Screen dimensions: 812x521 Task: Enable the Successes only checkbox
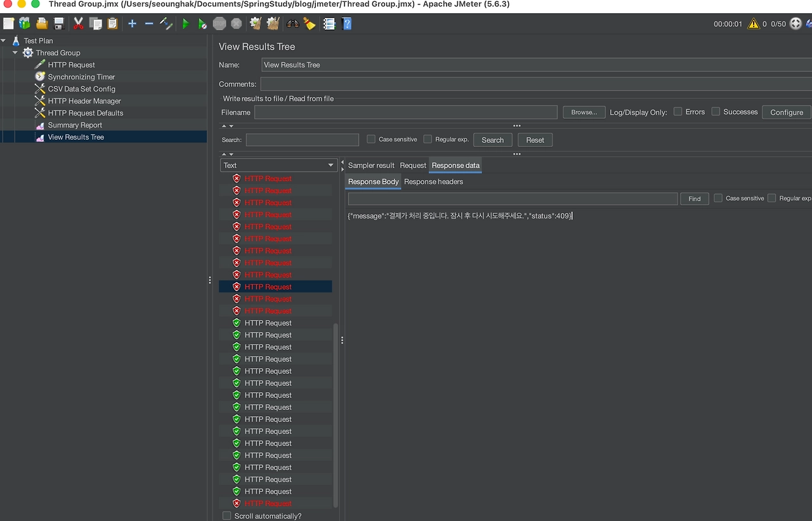tap(716, 112)
